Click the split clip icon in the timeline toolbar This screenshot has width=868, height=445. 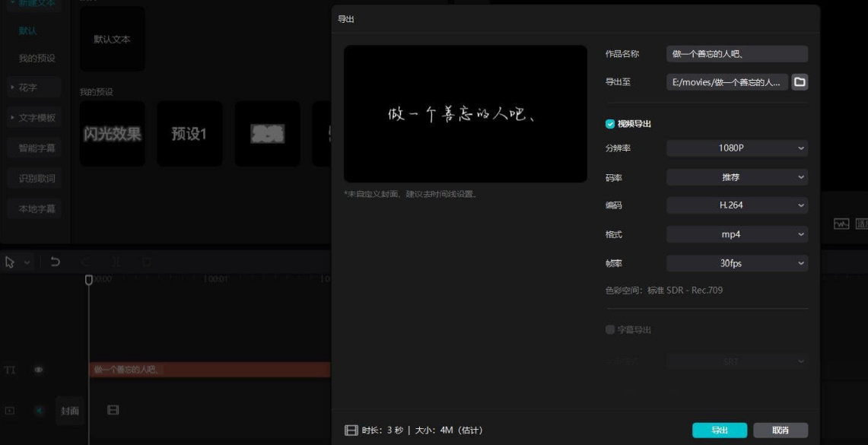pyautogui.click(x=116, y=261)
